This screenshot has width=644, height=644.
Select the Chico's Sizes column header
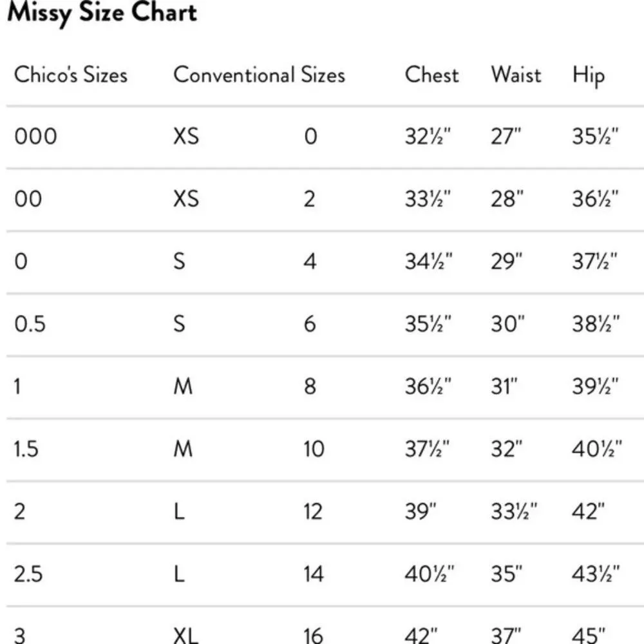(x=71, y=75)
